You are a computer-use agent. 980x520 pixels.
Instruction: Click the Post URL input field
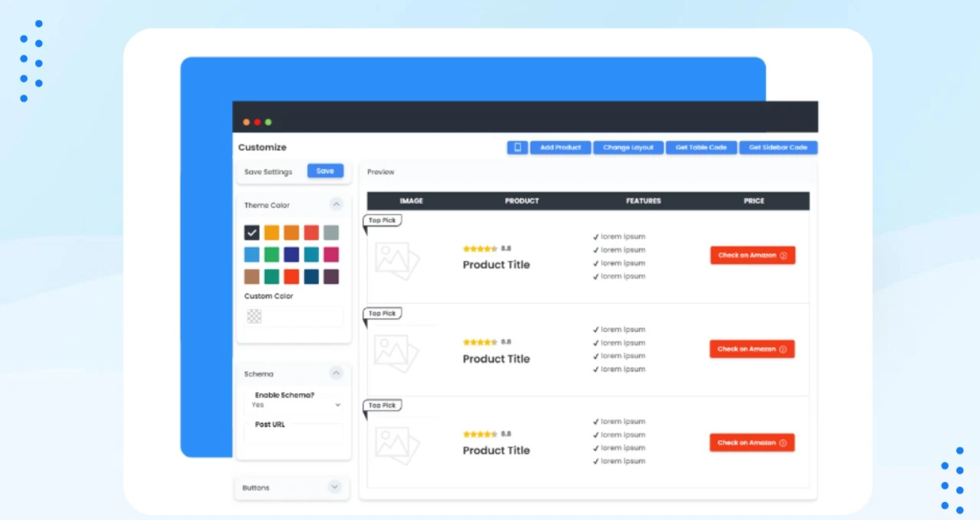pos(293,436)
